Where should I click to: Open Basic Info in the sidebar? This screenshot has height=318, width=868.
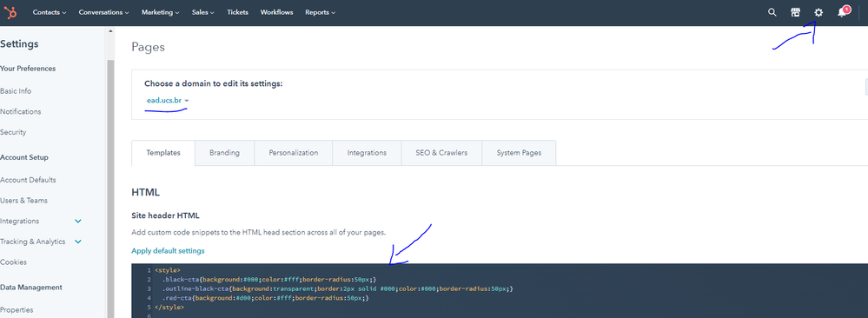16,91
